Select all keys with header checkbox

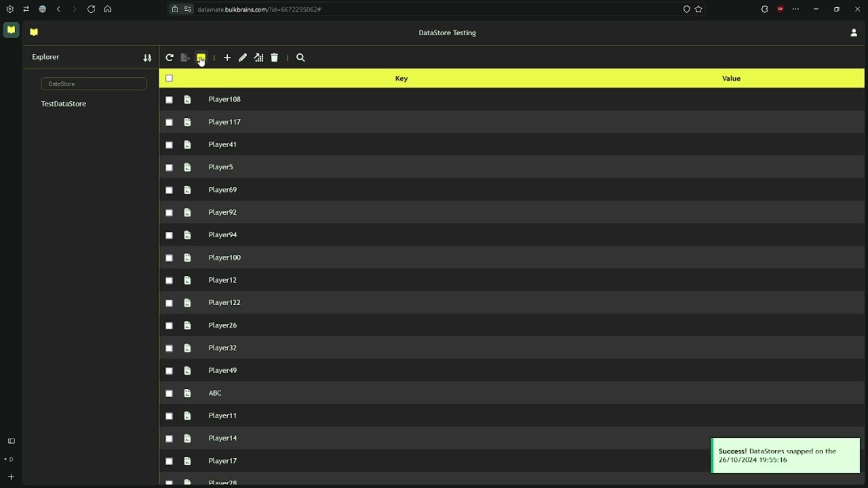[x=169, y=79]
